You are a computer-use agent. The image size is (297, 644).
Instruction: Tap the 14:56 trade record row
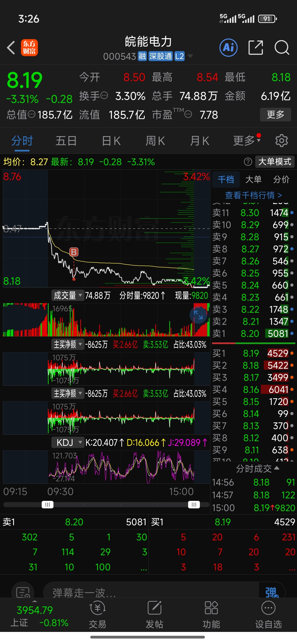point(253,482)
